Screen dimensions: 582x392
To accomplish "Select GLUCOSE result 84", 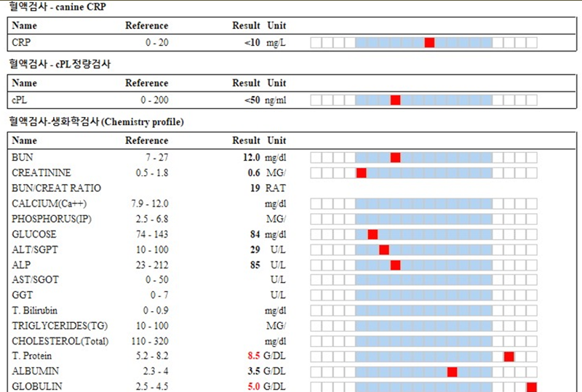I will pyautogui.click(x=255, y=235).
